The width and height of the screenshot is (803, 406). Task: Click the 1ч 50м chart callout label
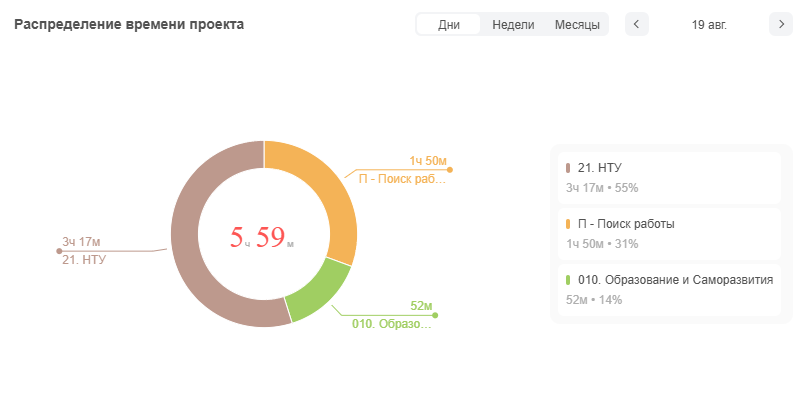point(427,161)
